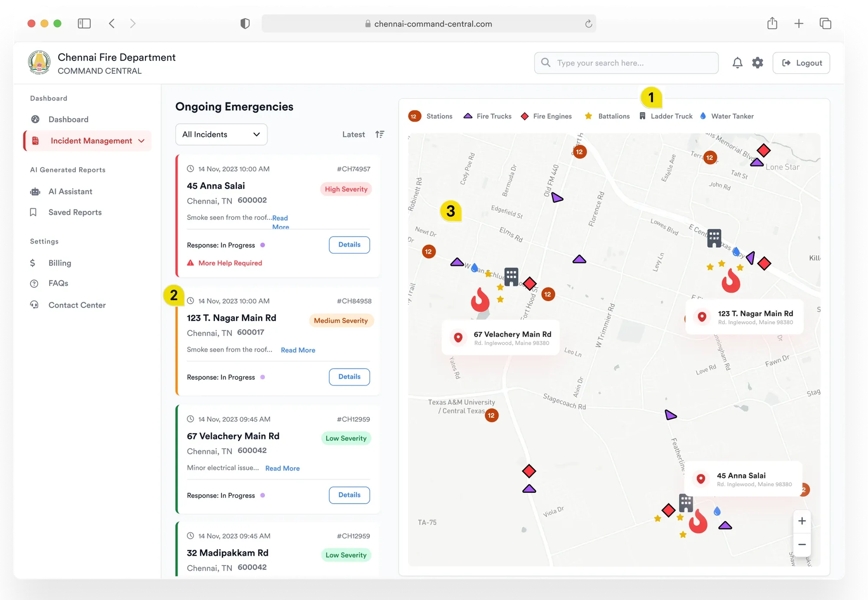868x600 pixels.
Task: Open the All Incidents dropdown
Action: click(221, 135)
